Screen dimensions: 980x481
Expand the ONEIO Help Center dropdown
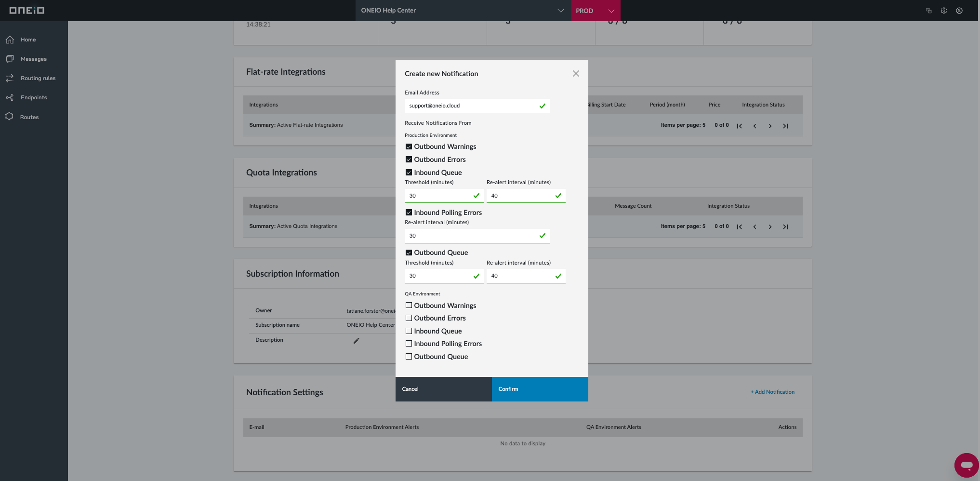click(x=463, y=11)
